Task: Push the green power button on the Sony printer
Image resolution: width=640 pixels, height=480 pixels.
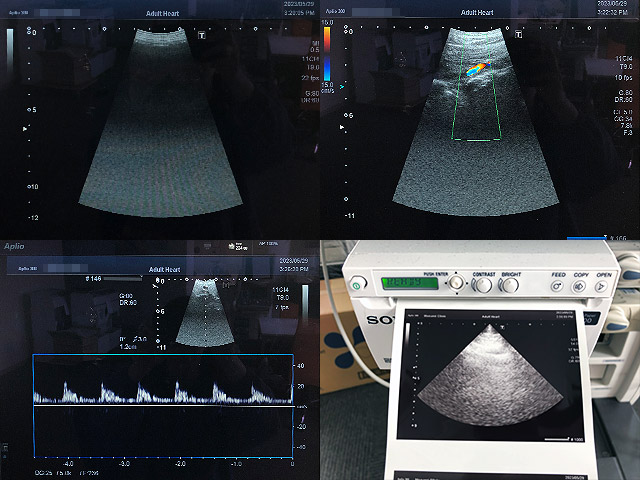Action: [x=357, y=285]
